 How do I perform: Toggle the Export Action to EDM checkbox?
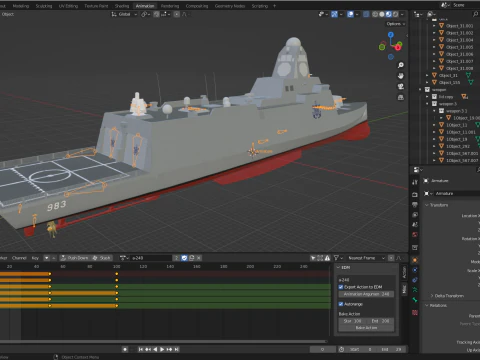click(341, 287)
